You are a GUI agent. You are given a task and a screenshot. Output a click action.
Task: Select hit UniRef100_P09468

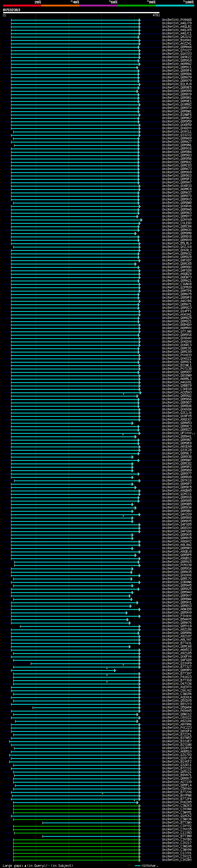coord(177,20)
